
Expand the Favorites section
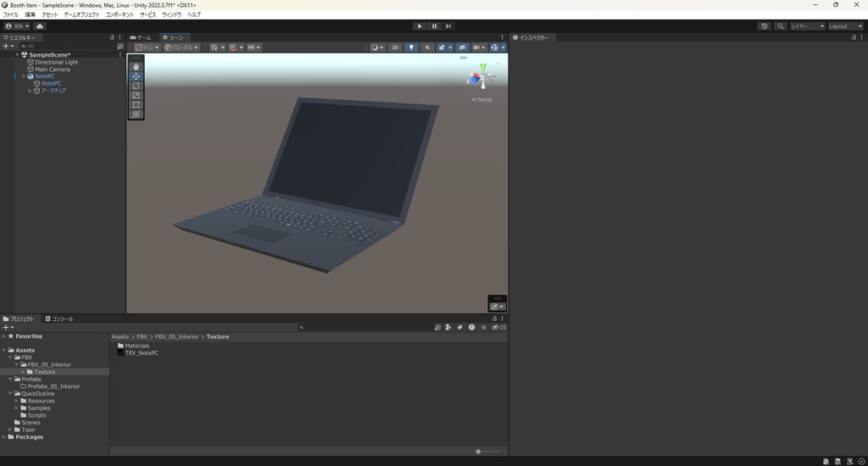coord(4,336)
